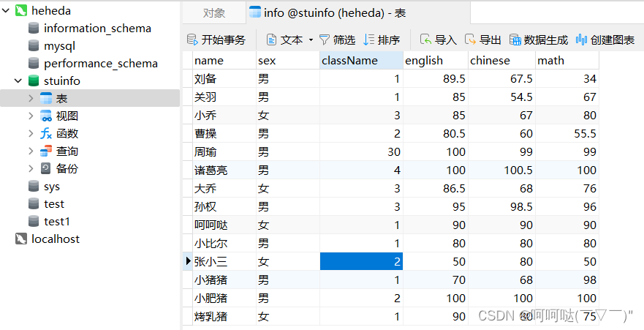Click the green stuinfo database icon
The height and width of the screenshot is (330, 644).
pos(34,81)
